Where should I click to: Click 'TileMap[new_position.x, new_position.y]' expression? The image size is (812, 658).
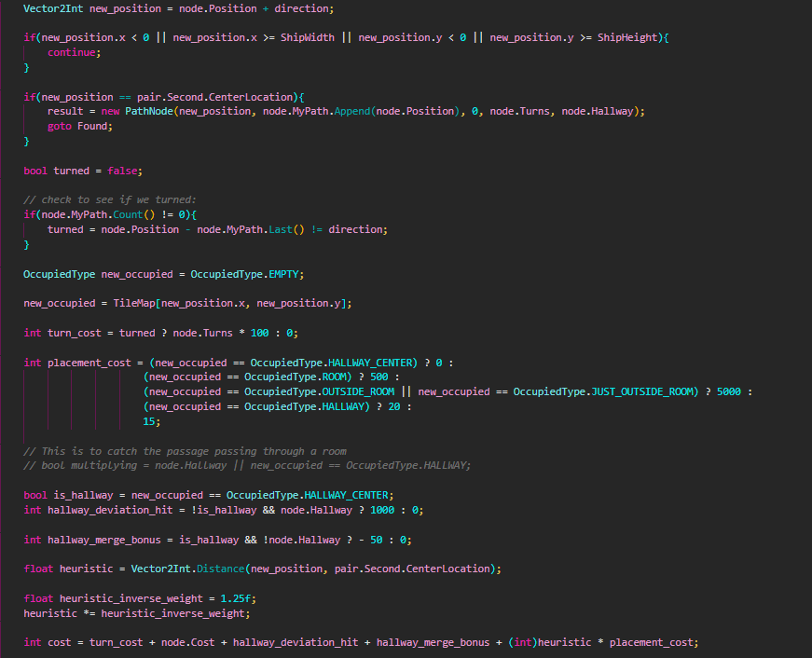(230, 304)
